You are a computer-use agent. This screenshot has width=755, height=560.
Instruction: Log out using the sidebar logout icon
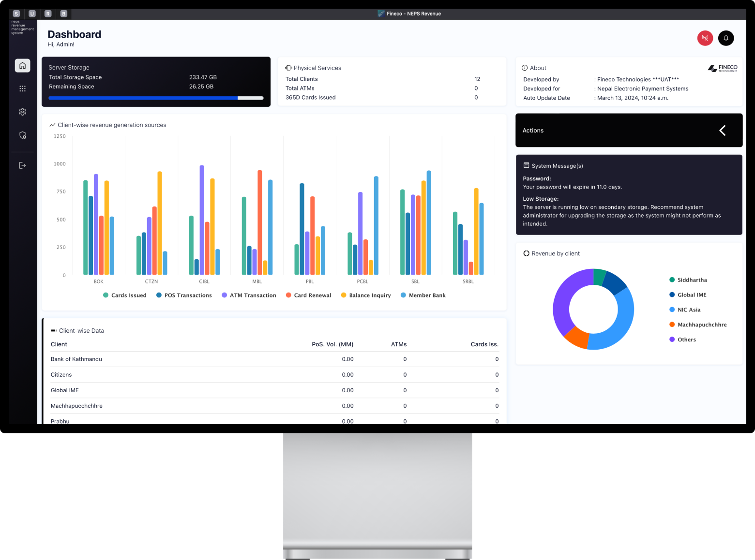[22, 165]
